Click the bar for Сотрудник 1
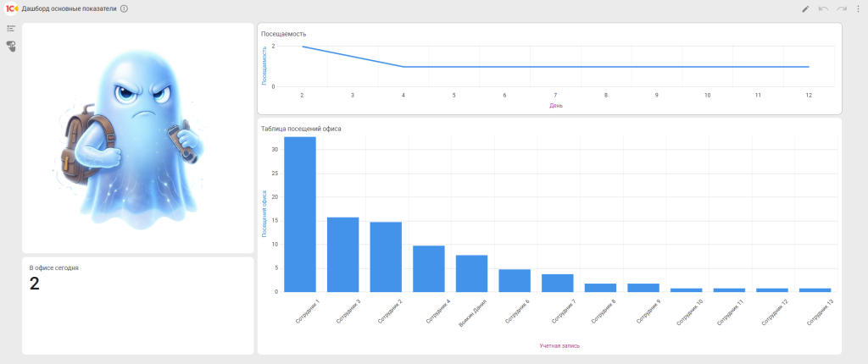The width and height of the screenshot is (868, 364). [x=300, y=216]
